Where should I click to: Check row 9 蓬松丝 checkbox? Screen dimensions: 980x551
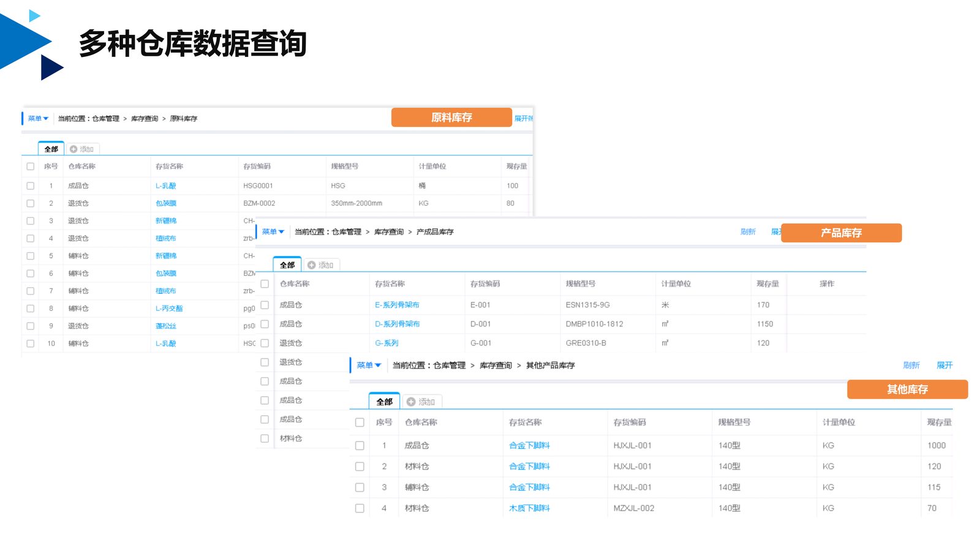click(30, 326)
